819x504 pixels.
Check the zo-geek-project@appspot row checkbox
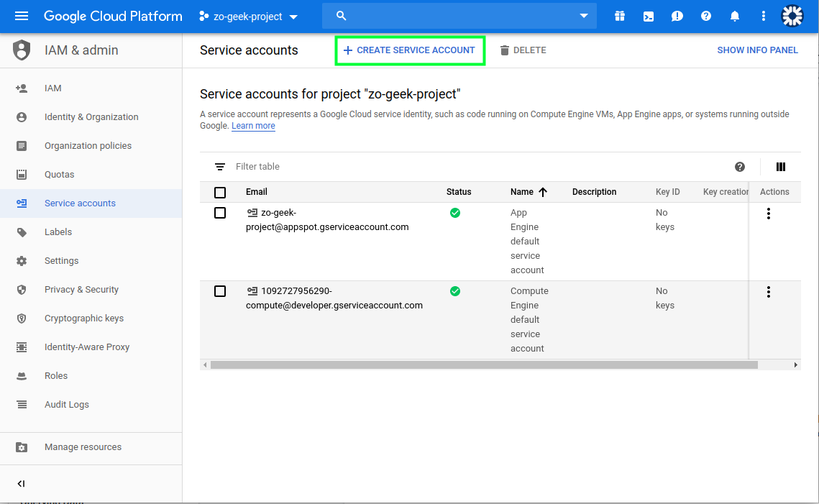[220, 213]
